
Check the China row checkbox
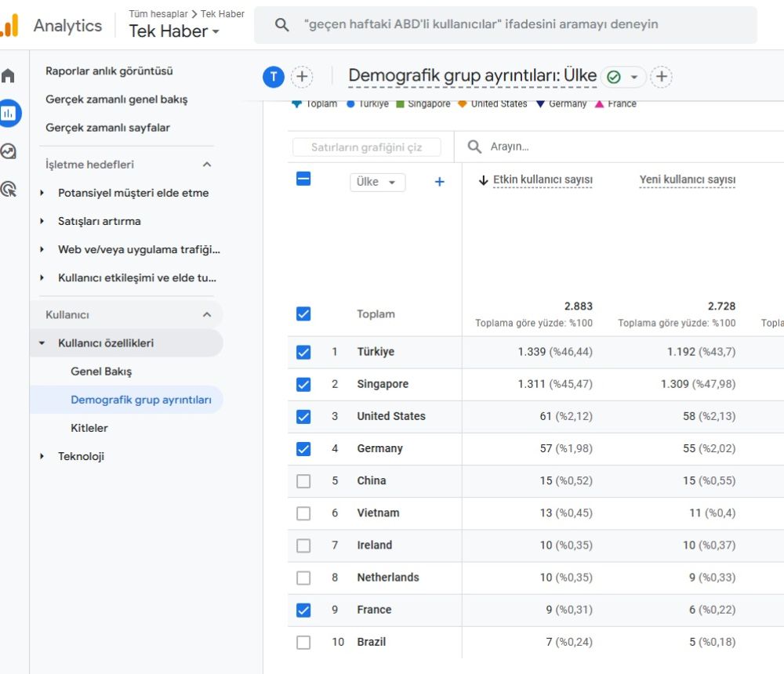303,481
